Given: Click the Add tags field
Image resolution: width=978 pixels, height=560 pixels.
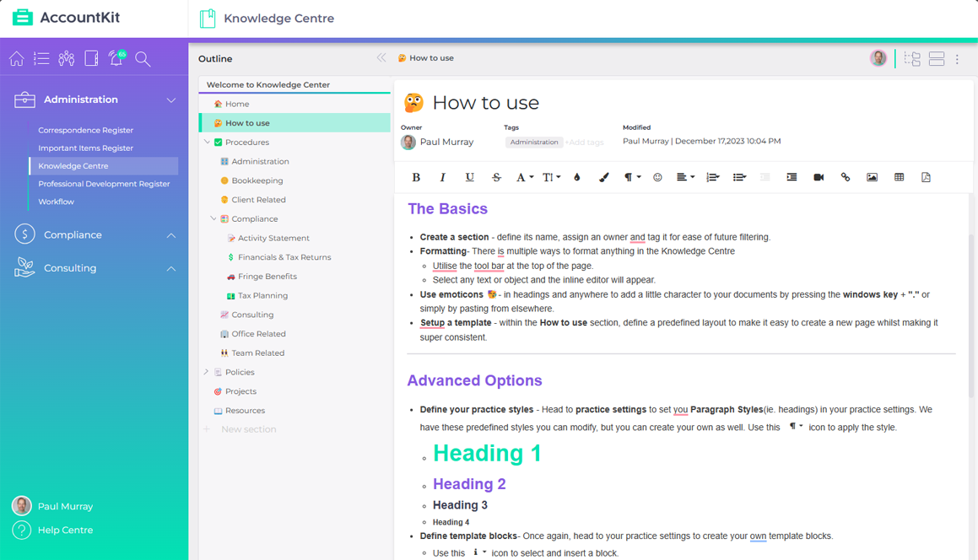Looking at the screenshot, I should [x=585, y=143].
